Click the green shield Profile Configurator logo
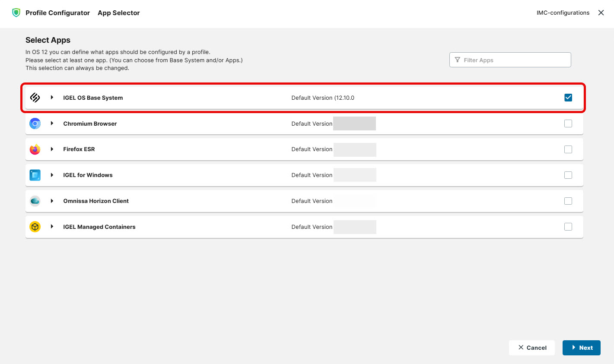This screenshot has width=614, height=364. 16,13
